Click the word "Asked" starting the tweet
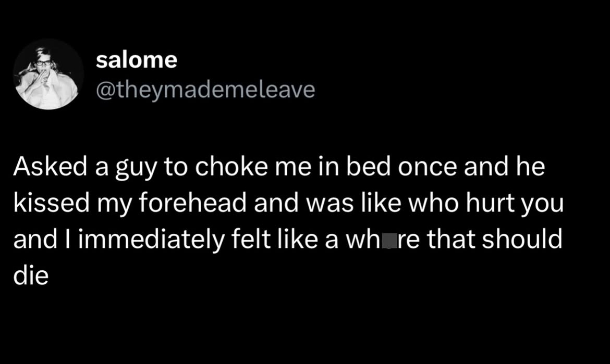This screenshot has height=364, width=610. [50, 166]
